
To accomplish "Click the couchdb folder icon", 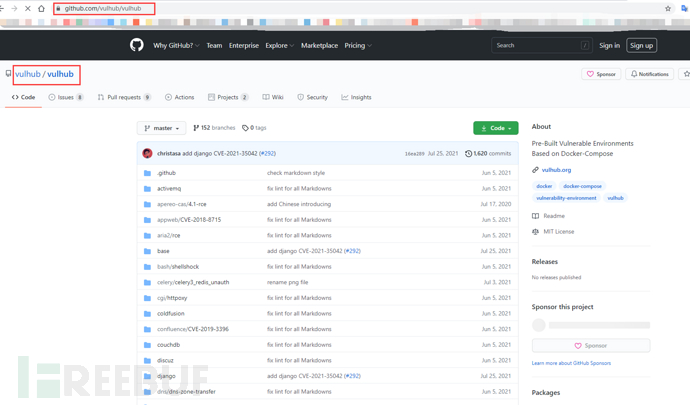I will tap(147, 345).
